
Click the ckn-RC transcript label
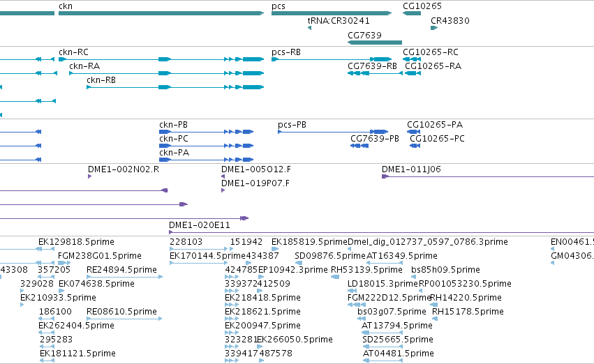coord(73,52)
